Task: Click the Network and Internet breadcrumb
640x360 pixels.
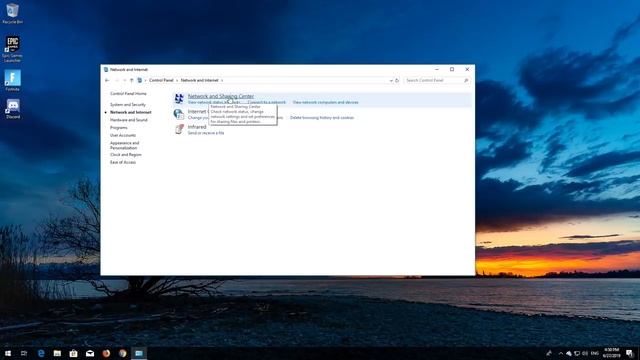Action: [x=200, y=80]
